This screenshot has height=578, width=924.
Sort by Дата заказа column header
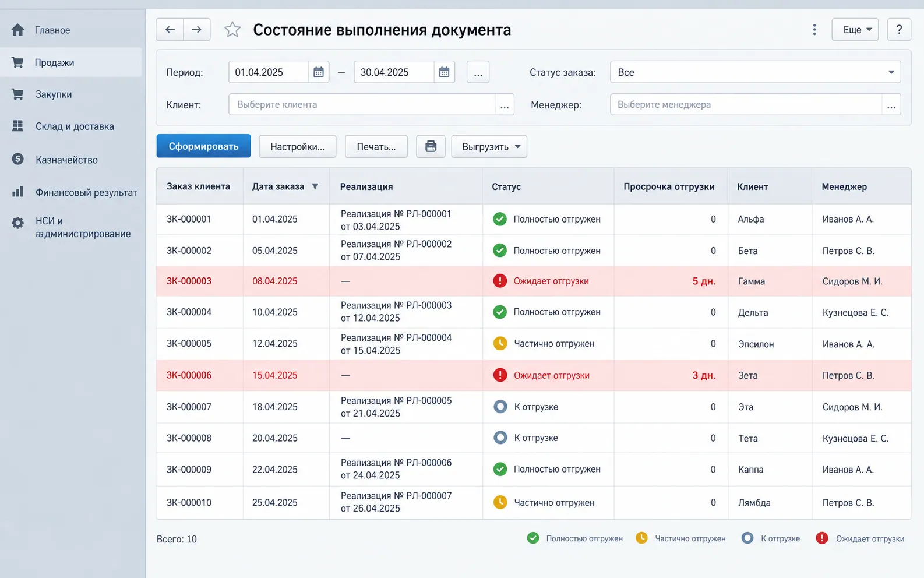pos(285,186)
